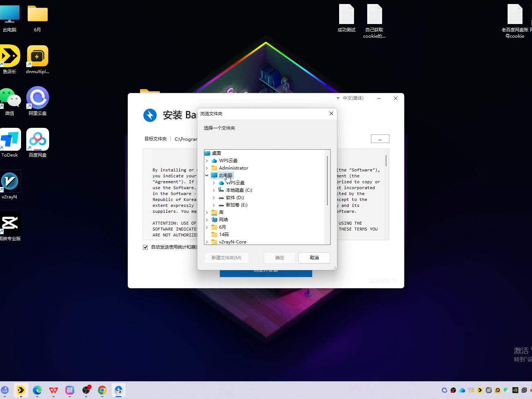Image resolution: width=532 pixels, height=399 pixels.
Task: Click Google Chrome in the taskbar
Action: pos(102,390)
